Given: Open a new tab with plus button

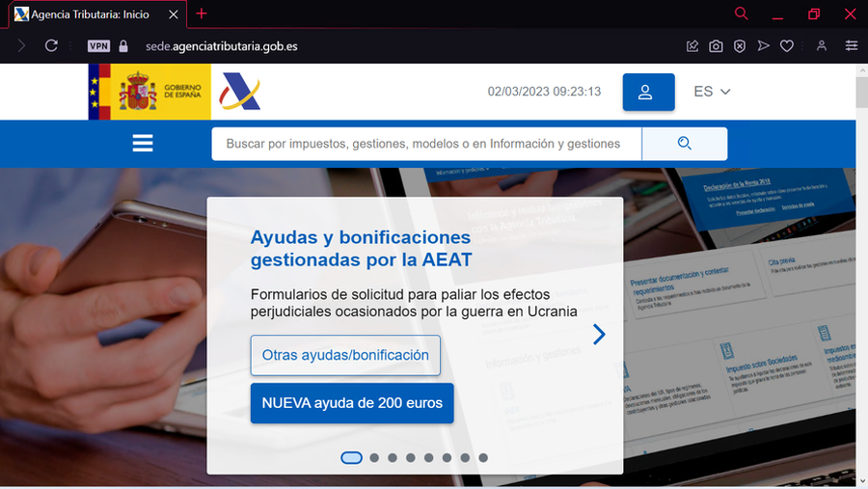Looking at the screenshot, I should coord(202,14).
